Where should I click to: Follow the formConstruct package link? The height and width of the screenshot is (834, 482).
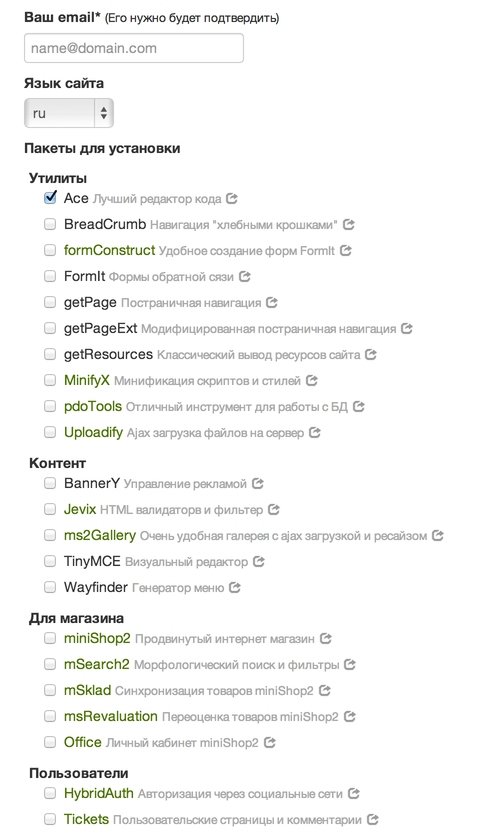110,250
